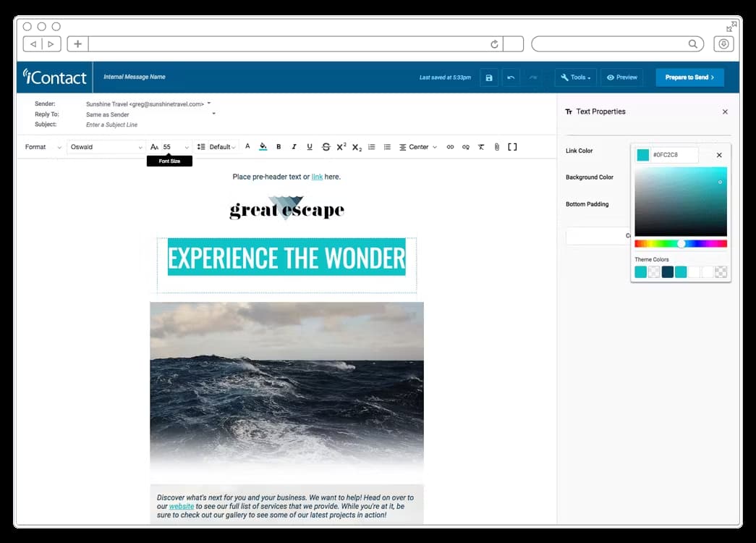Click the browser new tab plus button
The image size is (756, 543).
coord(77,44)
